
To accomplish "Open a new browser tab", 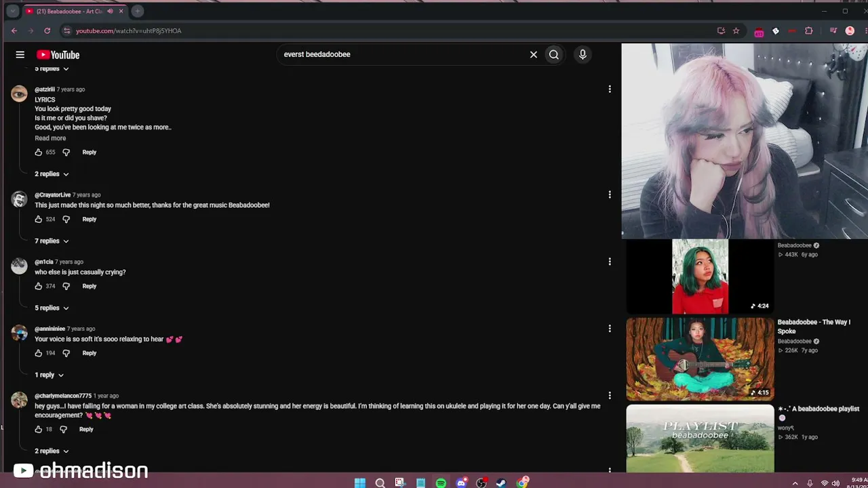I will [x=137, y=11].
